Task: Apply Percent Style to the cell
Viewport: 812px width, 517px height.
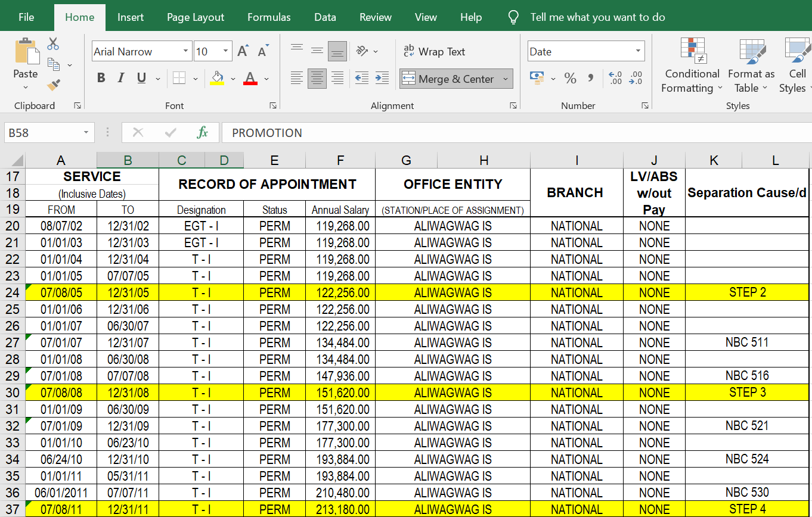Action: click(570, 78)
